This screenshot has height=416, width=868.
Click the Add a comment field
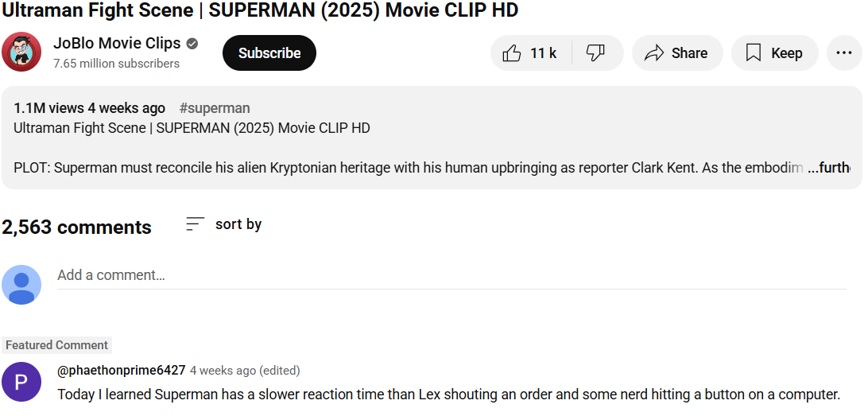click(x=451, y=275)
